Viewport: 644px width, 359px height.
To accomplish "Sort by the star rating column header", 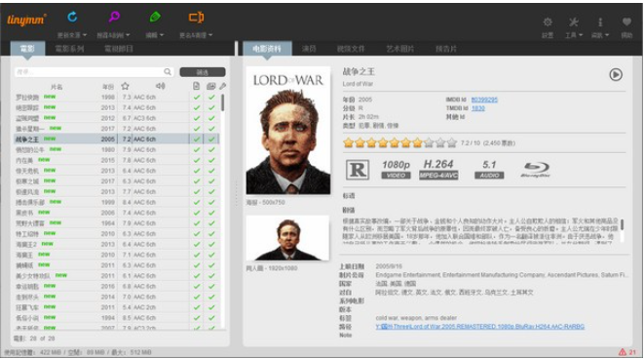I will (125, 86).
